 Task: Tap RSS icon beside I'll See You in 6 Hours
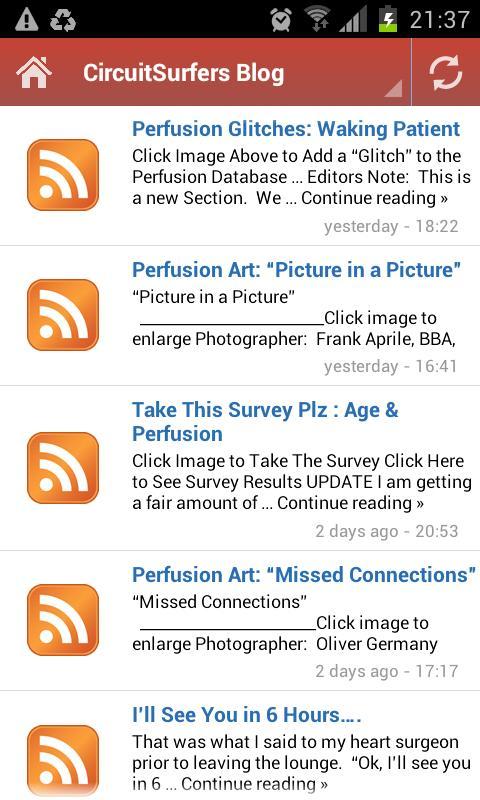coord(63,760)
